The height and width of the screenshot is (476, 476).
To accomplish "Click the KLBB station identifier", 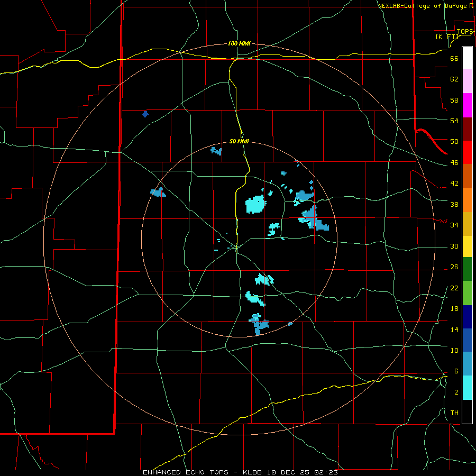I will pyautogui.click(x=253, y=472).
